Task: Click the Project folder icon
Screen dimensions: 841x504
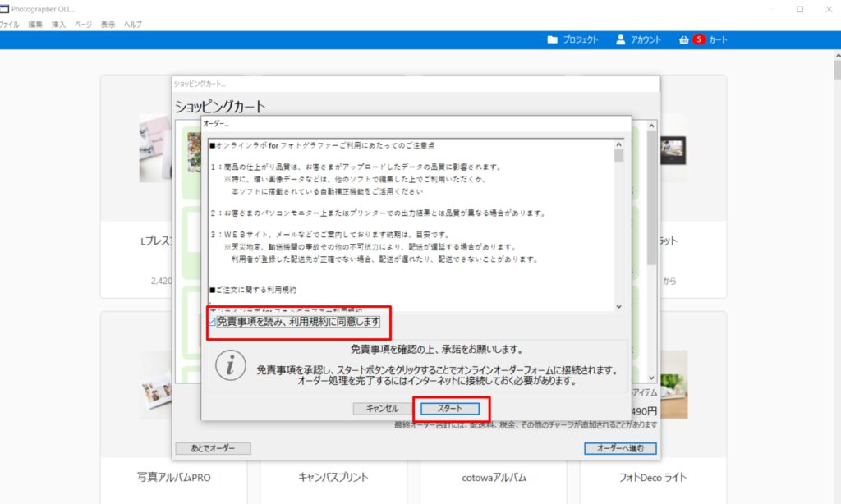Action: coord(553,39)
